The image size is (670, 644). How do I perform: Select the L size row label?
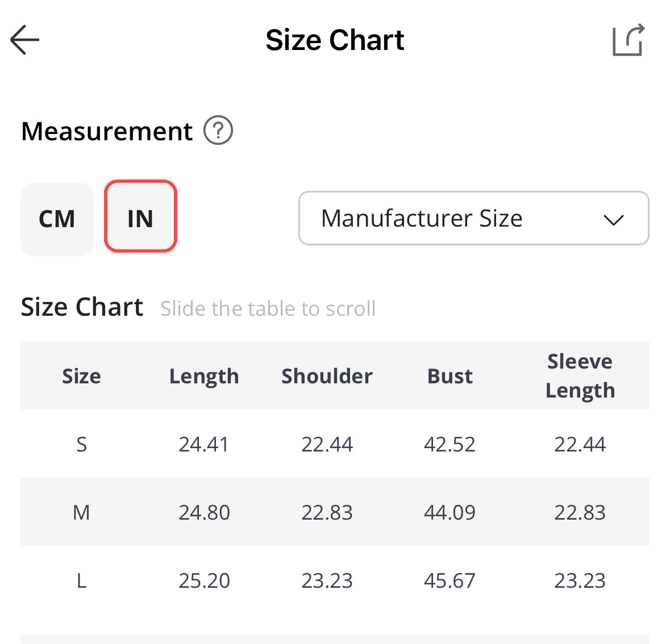click(x=81, y=580)
